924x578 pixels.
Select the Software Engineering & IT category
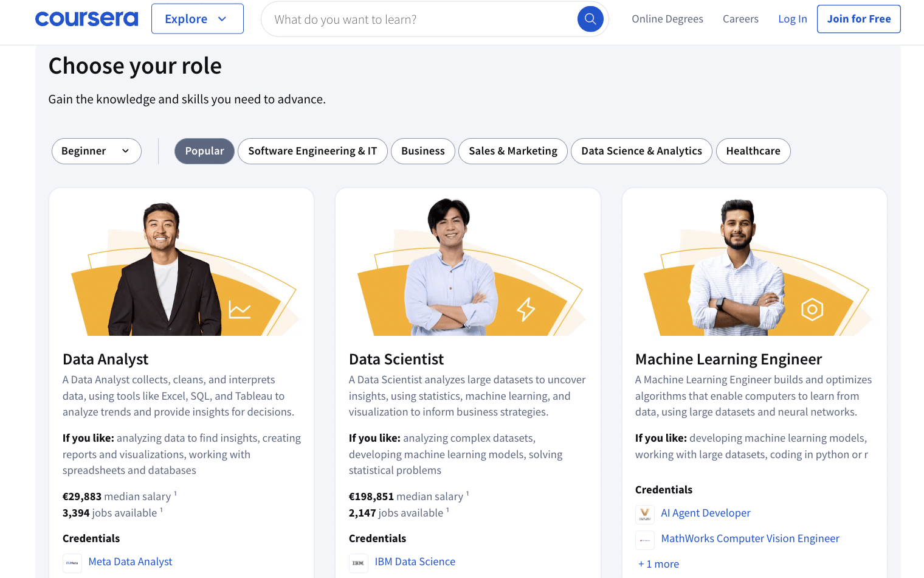pos(312,151)
